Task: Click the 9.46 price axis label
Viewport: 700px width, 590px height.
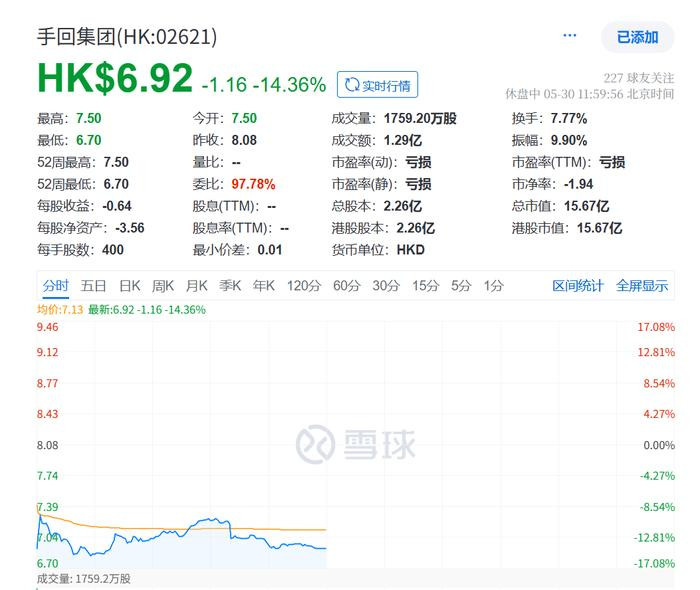Action: pyautogui.click(x=47, y=327)
